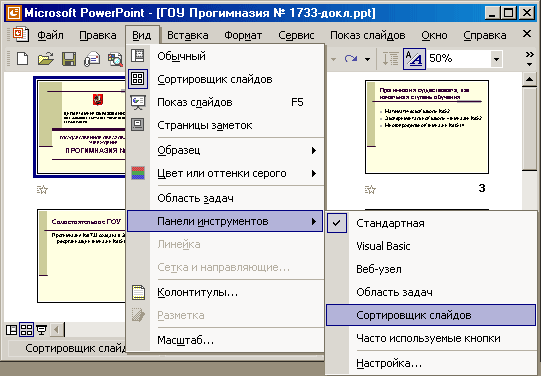This screenshot has width=541, height=376.
Task: Open the Redo dropdown arrow
Action: [367, 59]
